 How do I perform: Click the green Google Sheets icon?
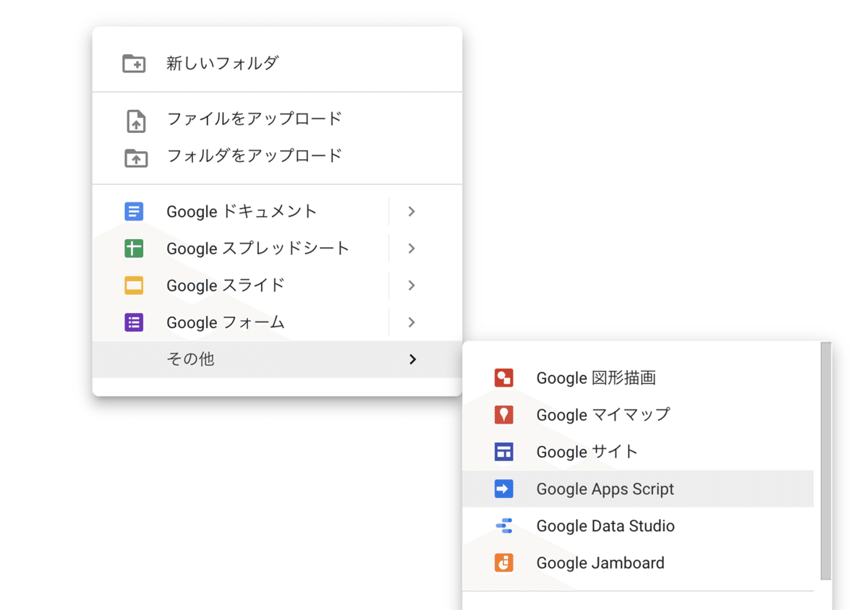click(134, 249)
